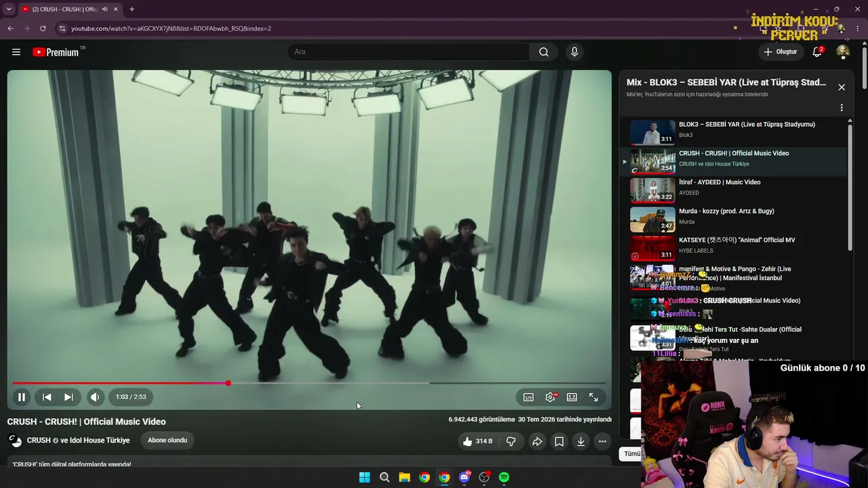
Task: Click the search magnifier button
Action: pyautogui.click(x=544, y=52)
